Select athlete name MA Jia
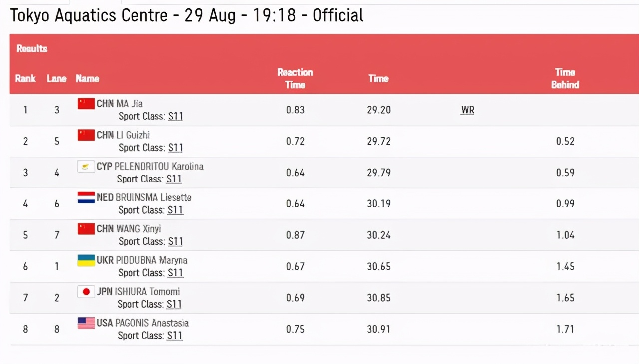The height and width of the screenshot is (364, 639). click(129, 104)
